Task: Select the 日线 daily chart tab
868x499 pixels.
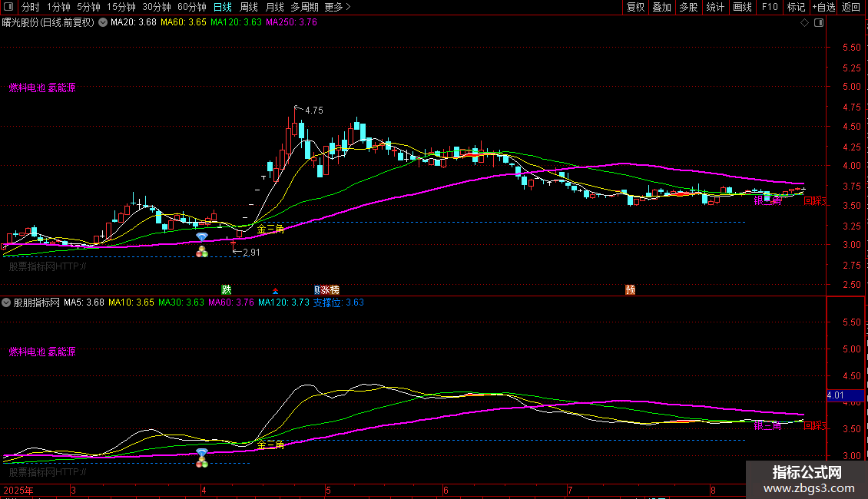Action: [223, 7]
